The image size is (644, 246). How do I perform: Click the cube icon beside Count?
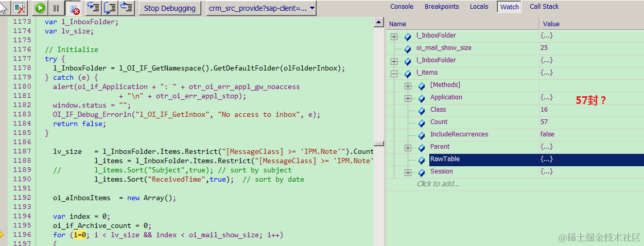[422, 123]
